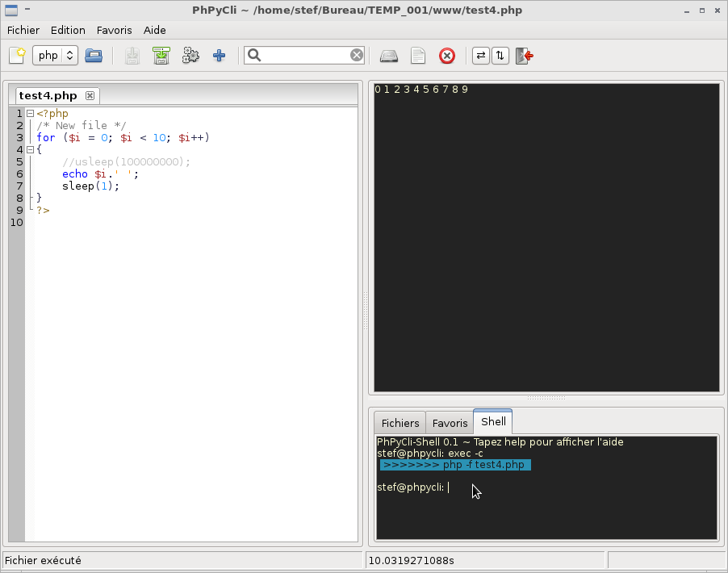Click the green save-as download icon

(x=161, y=56)
